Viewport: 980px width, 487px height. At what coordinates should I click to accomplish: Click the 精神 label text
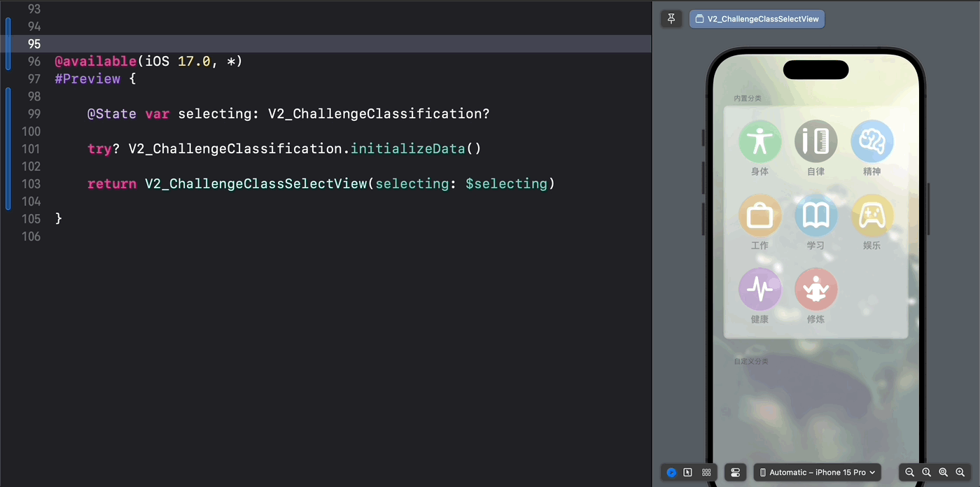(872, 171)
